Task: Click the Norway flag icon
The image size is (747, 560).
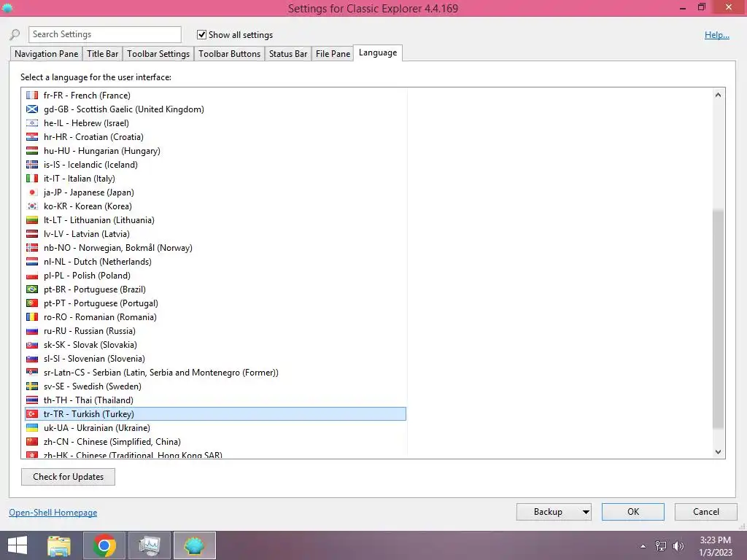Action: tap(32, 248)
